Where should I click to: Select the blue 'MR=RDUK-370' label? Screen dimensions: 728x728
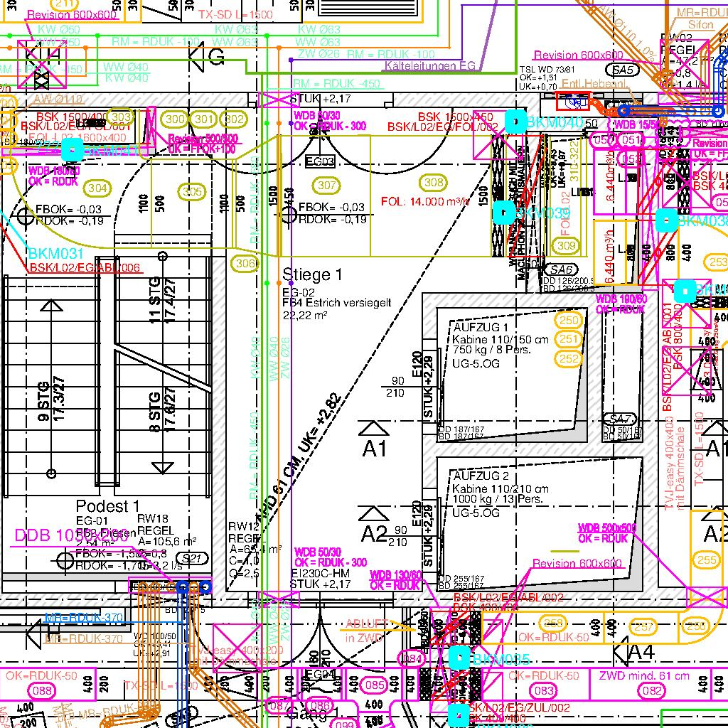point(84,618)
